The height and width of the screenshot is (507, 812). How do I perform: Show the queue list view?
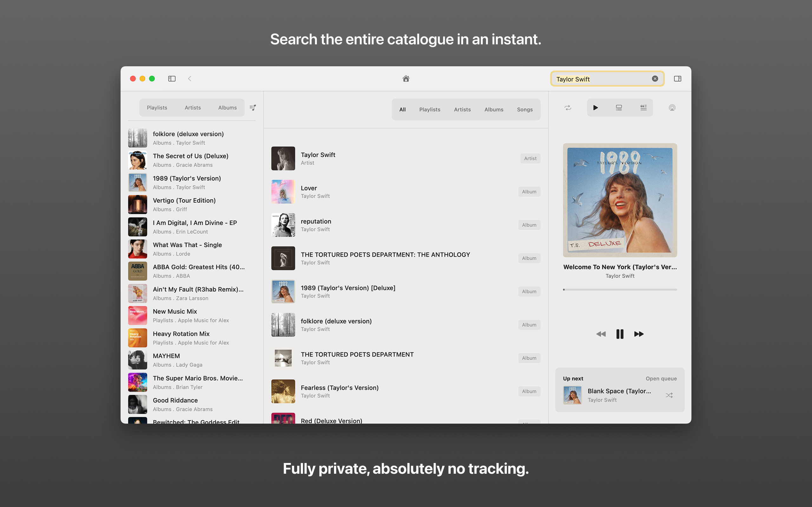tap(619, 108)
